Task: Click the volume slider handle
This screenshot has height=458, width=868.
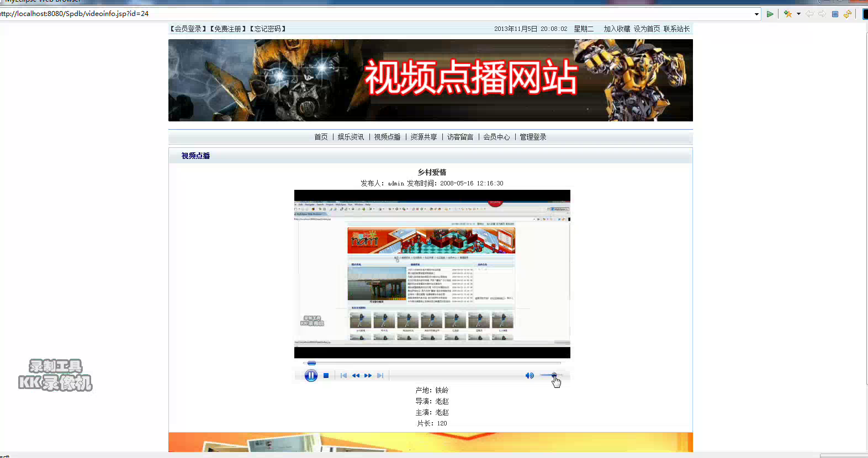Action: (554, 375)
